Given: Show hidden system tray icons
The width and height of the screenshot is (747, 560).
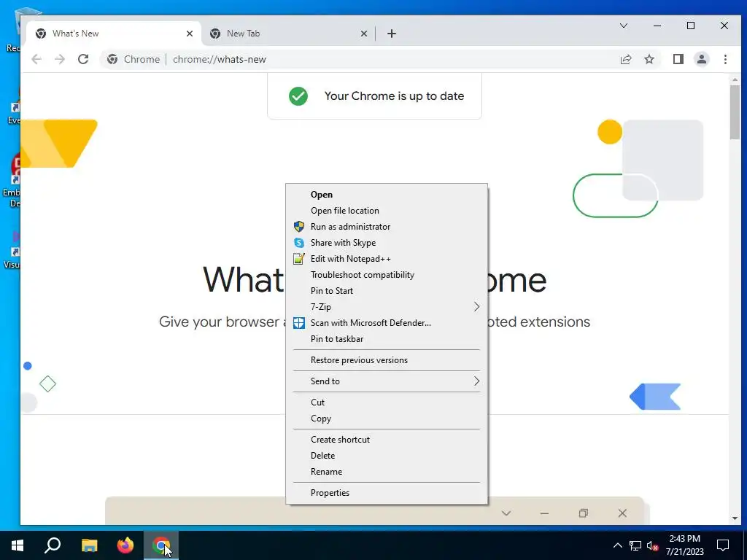Looking at the screenshot, I should point(617,545).
